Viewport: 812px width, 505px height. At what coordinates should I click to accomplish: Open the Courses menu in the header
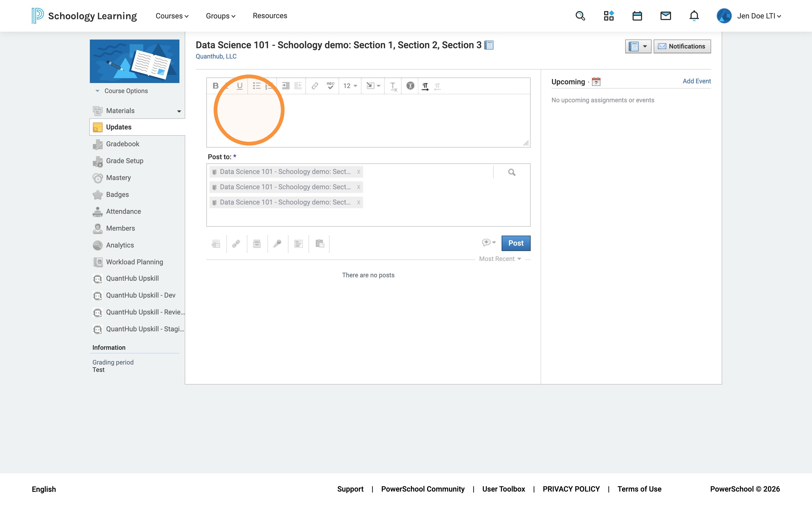point(172,16)
